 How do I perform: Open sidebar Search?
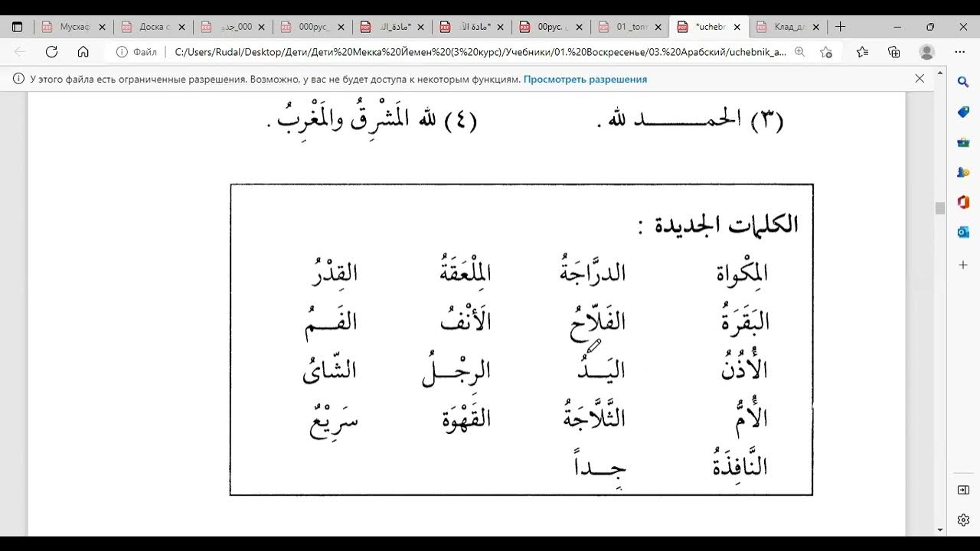click(963, 82)
